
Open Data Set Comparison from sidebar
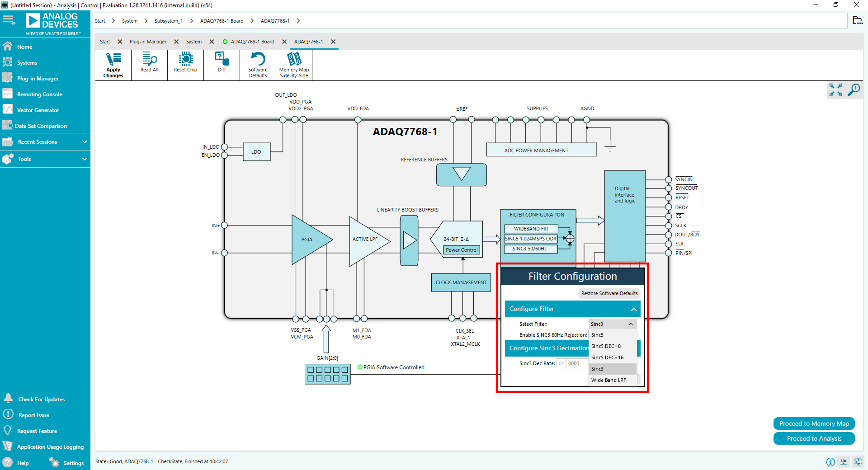point(40,125)
